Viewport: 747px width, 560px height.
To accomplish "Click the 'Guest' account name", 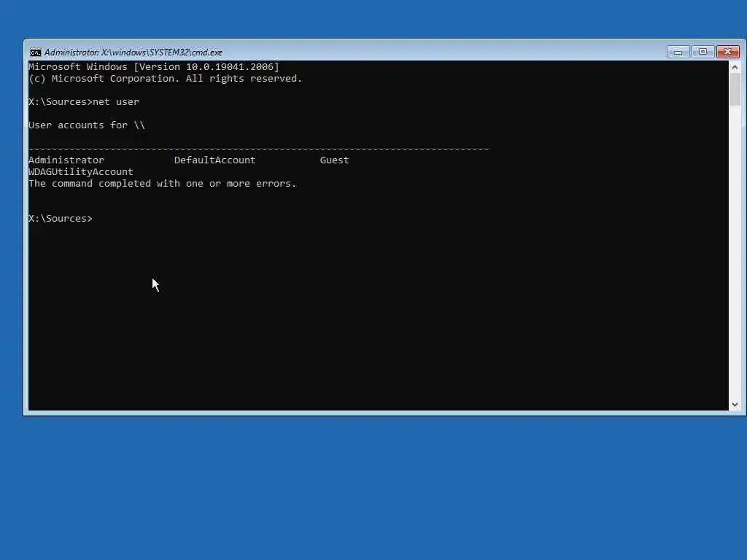I will [334, 160].
